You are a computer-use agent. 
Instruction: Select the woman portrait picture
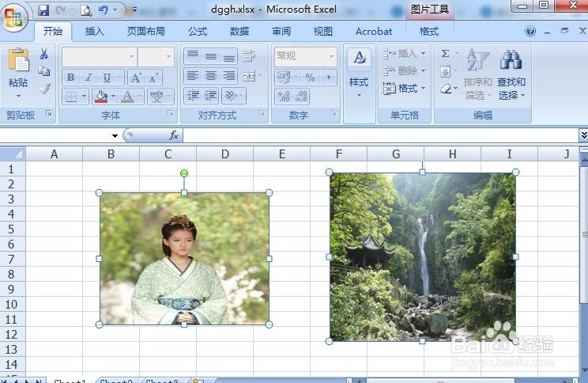pyautogui.click(x=184, y=259)
